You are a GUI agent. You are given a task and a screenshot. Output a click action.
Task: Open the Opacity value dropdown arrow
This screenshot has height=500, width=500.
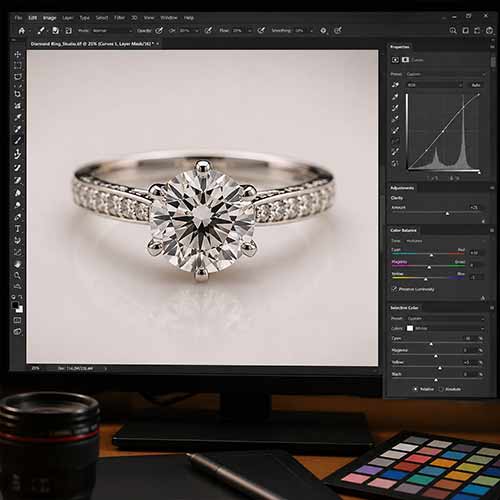coord(197,31)
